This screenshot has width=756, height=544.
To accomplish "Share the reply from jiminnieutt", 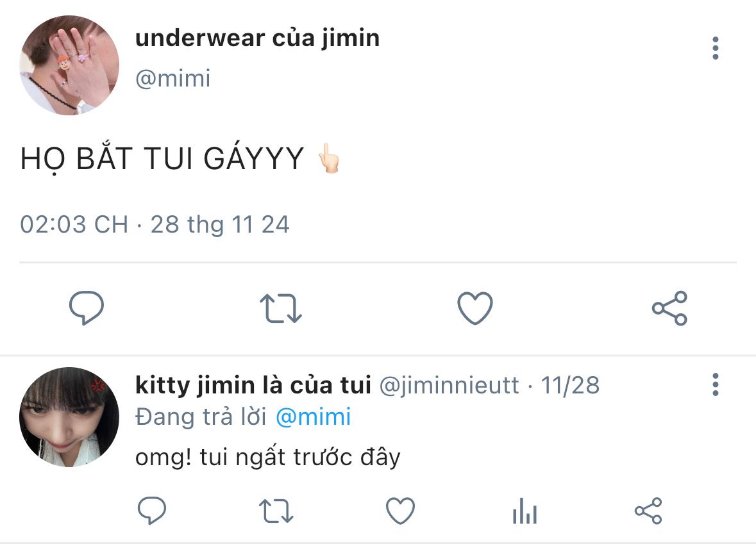I will pos(648,511).
